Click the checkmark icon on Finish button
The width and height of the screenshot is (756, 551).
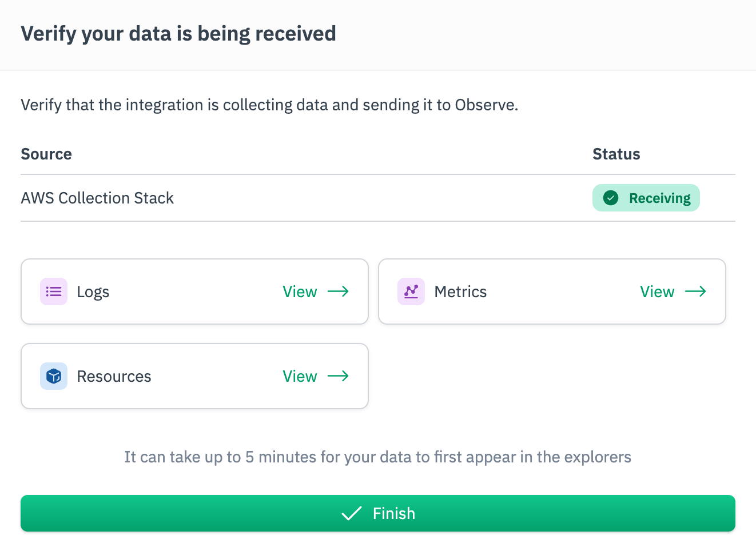click(352, 513)
